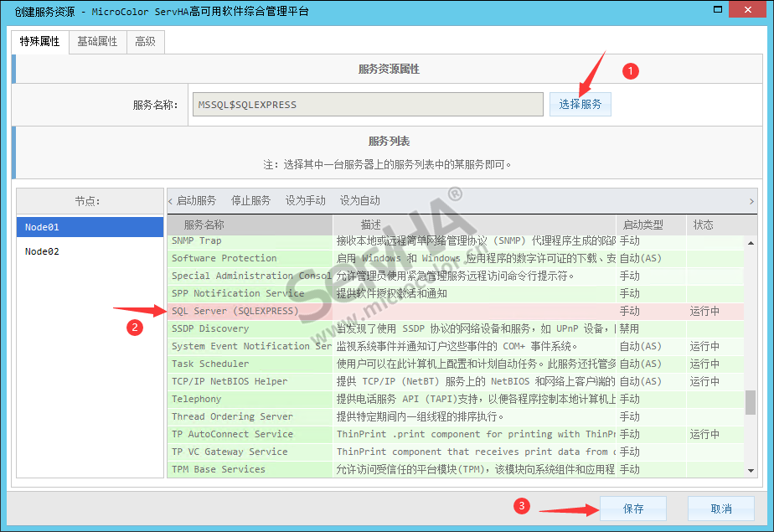The image size is (774, 532).
Task: Click 停止服务 in the service toolbar
Action: tap(250, 201)
